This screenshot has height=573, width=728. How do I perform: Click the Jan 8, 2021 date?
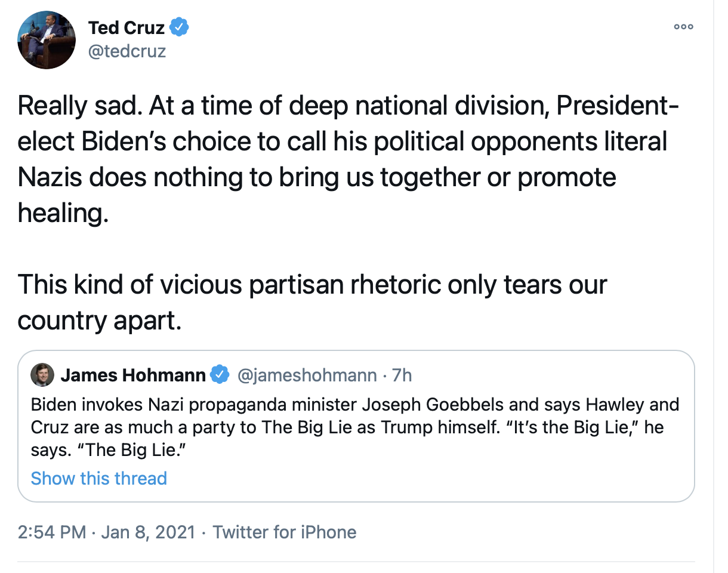149,532
